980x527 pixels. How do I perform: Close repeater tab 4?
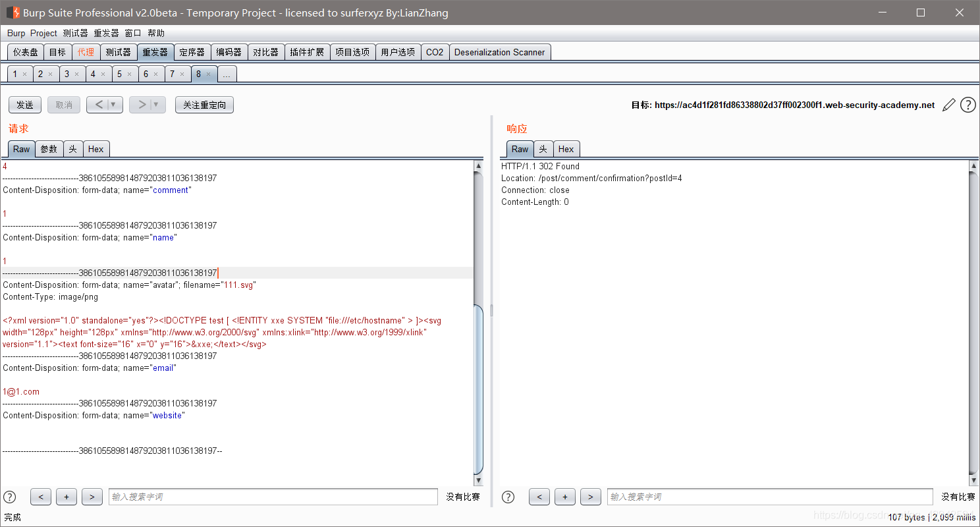[x=103, y=74]
